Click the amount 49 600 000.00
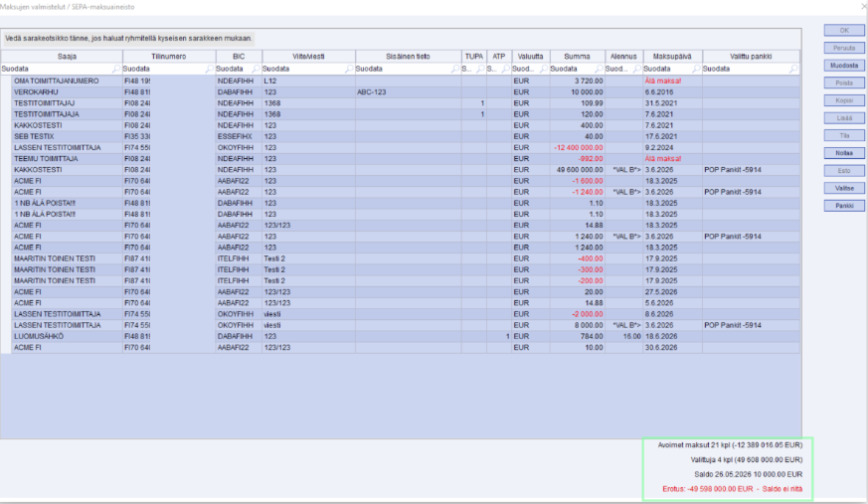 580,170
